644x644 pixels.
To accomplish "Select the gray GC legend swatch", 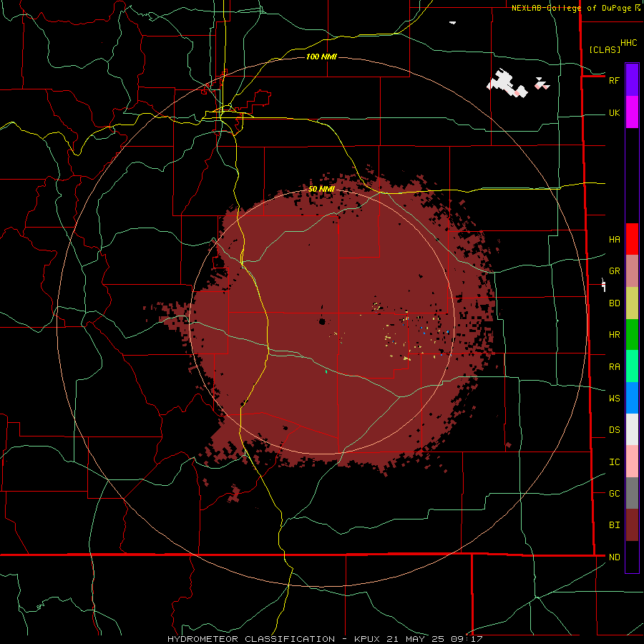I will (632, 493).
